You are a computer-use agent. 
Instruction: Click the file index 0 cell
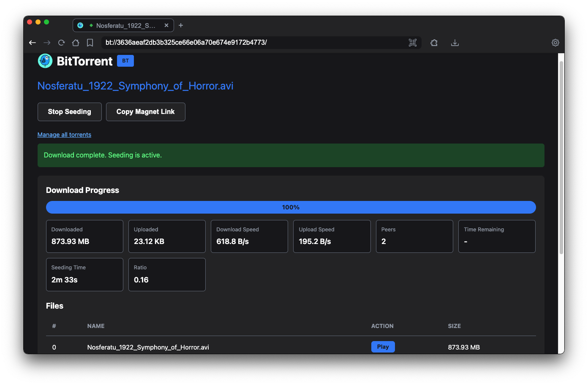pyautogui.click(x=54, y=347)
